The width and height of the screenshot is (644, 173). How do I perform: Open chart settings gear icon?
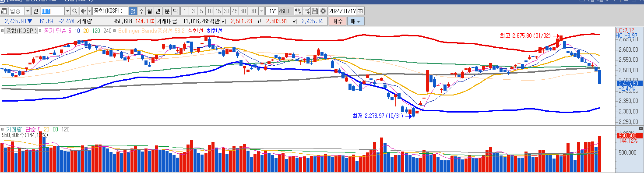323,11
